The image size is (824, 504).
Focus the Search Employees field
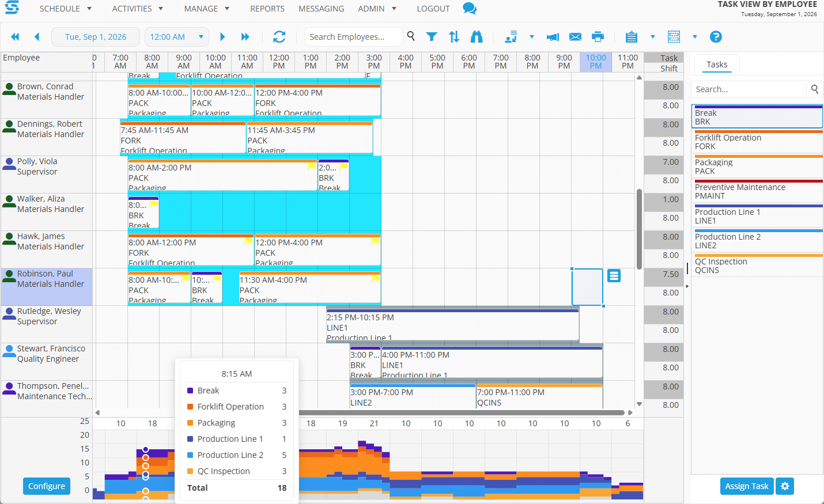point(353,37)
